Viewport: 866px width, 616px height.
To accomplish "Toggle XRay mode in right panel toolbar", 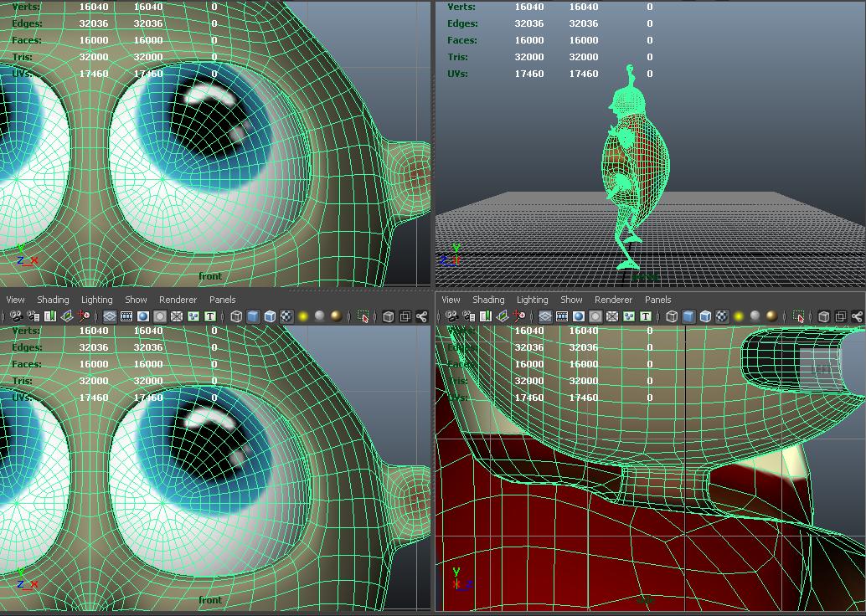I will pyautogui.click(x=823, y=316).
